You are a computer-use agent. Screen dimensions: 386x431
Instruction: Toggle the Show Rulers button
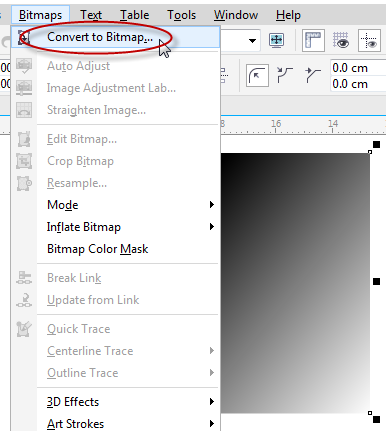click(313, 40)
